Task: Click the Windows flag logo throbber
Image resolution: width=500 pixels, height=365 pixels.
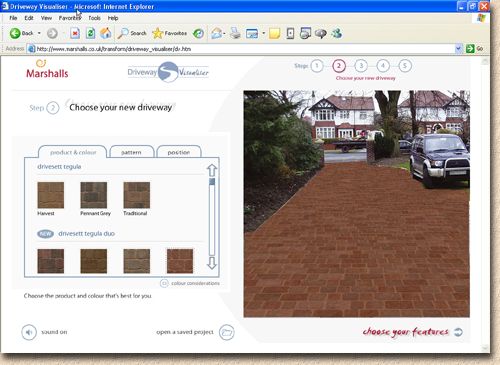Action: [x=481, y=18]
